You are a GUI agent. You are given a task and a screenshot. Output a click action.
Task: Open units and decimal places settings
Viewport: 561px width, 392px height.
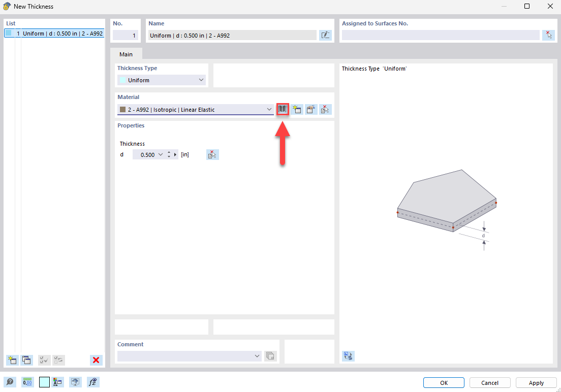tap(27, 381)
